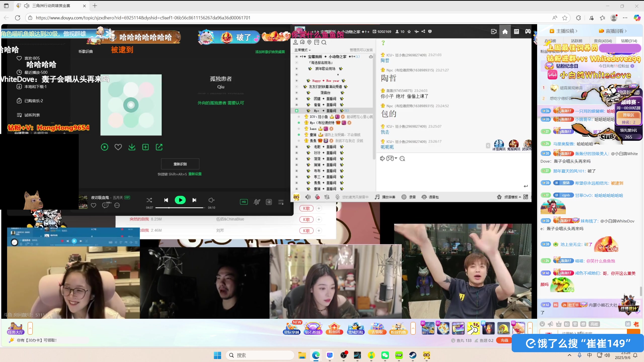Seek within the song progress bar
Image resolution: width=644 pixels, height=362 pixels.
pyautogui.click(x=180, y=208)
